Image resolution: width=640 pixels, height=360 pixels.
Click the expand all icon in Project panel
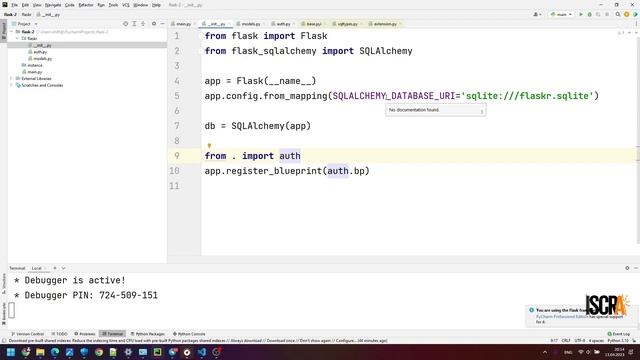134,24
